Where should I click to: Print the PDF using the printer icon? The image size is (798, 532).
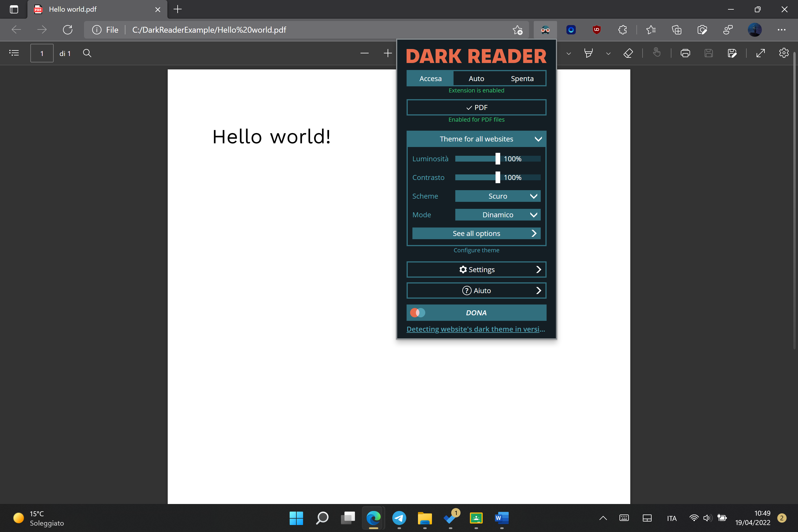(685, 53)
